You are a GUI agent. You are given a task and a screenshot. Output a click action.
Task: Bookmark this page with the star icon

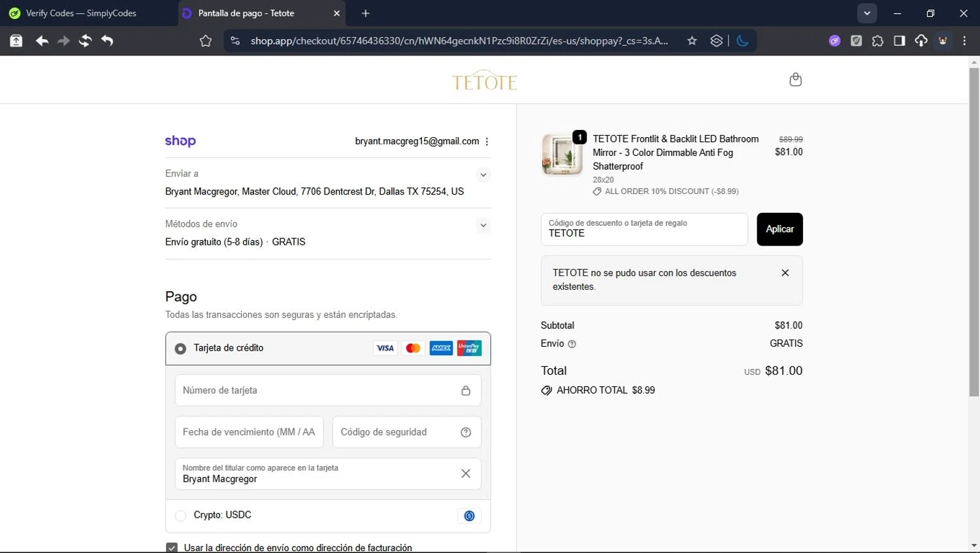692,40
